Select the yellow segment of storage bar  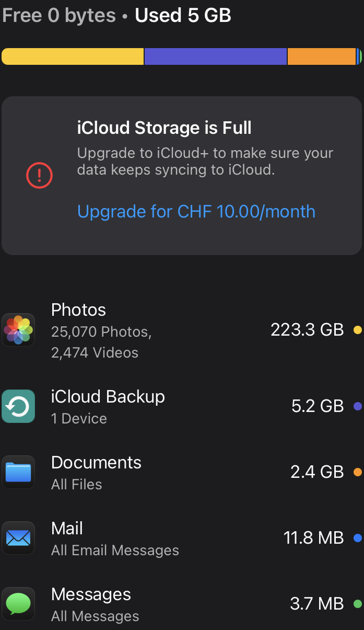(x=73, y=56)
